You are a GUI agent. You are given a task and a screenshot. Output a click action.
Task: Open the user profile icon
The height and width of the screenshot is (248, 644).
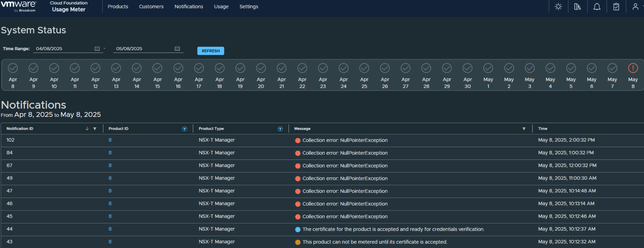(635, 6)
